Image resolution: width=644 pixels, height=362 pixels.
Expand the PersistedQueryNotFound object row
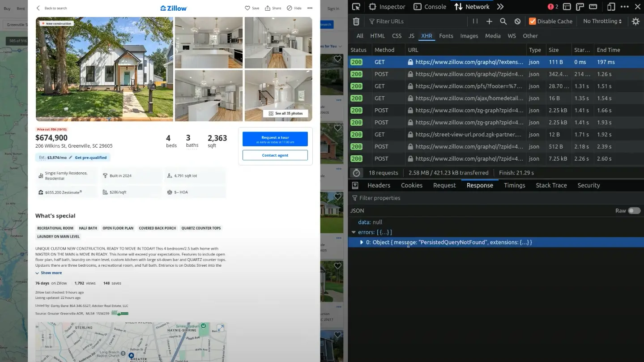362,243
